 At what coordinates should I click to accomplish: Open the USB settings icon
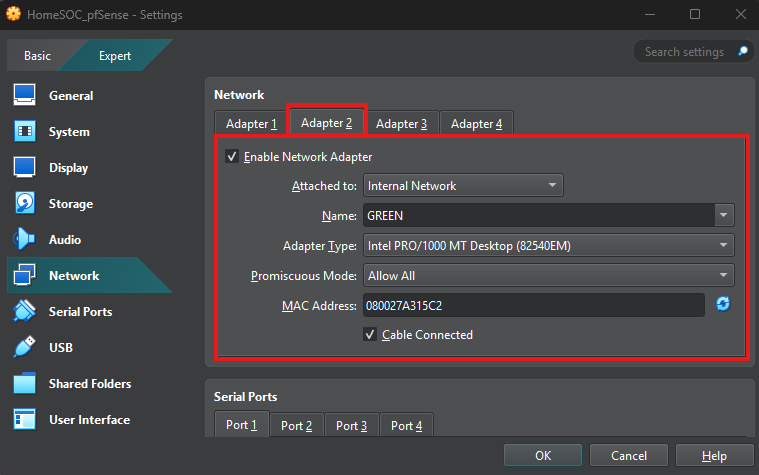[25, 348]
